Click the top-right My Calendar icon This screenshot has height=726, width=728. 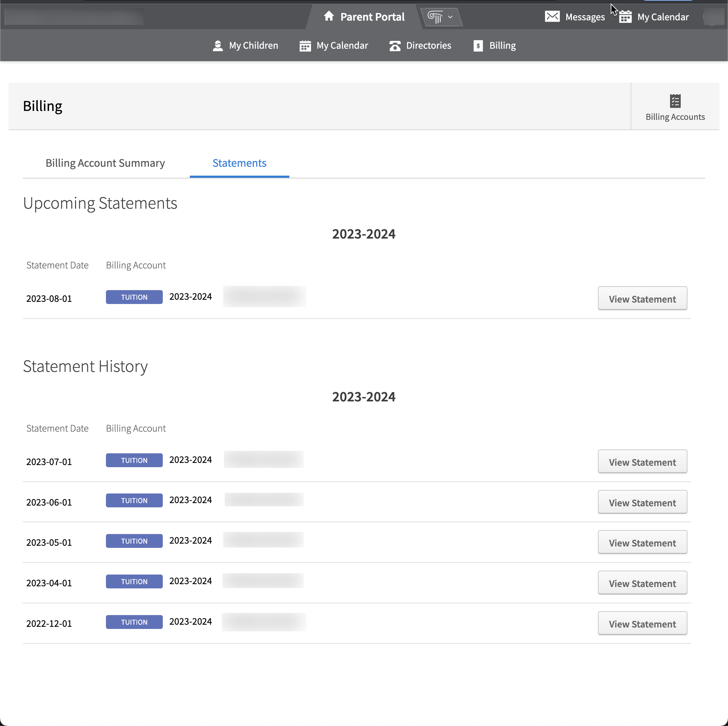pos(625,17)
